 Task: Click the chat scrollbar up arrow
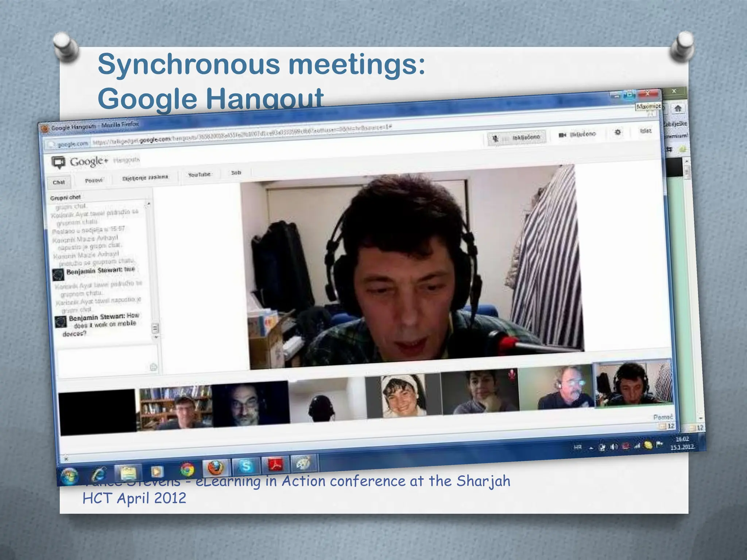point(148,204)
